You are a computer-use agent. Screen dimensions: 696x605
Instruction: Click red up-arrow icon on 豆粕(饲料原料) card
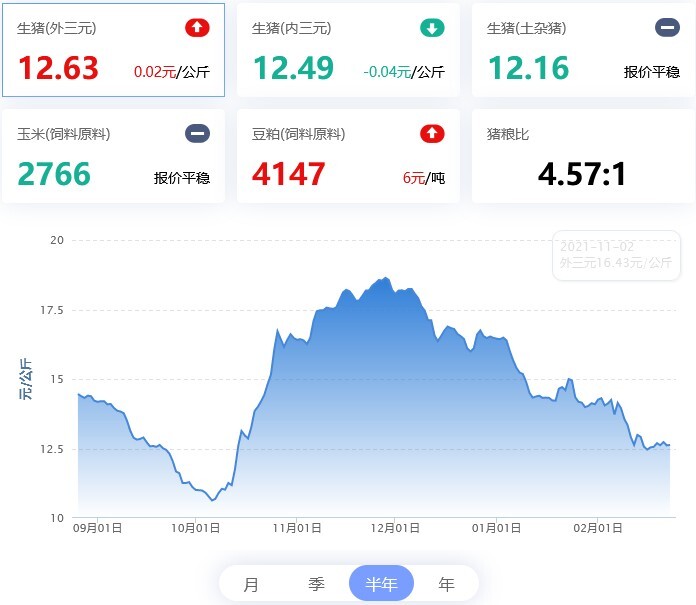click(432, 134)
